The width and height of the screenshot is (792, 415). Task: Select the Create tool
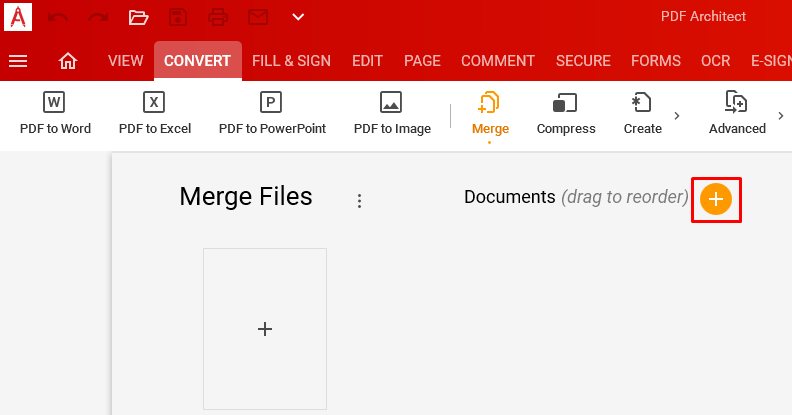[642, 114]
